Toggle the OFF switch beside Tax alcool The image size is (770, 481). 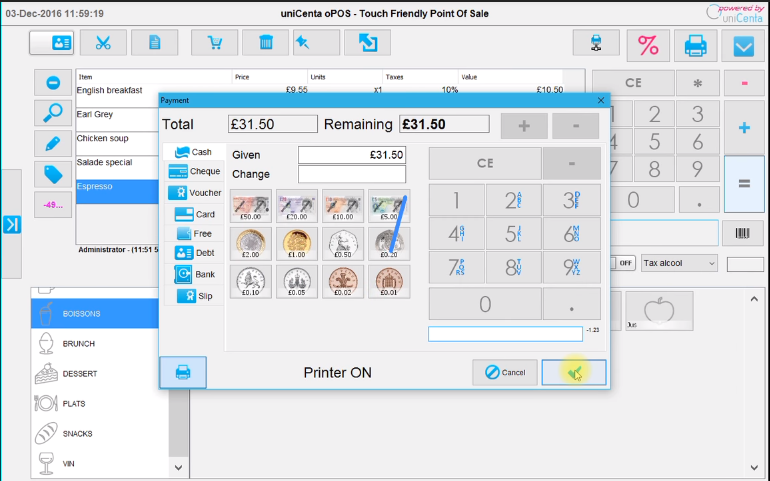click(x=626, y=263)
